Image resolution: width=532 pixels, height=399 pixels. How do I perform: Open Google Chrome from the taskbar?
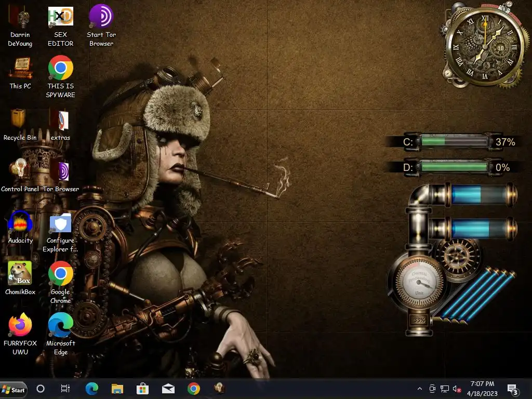point(193,389)
